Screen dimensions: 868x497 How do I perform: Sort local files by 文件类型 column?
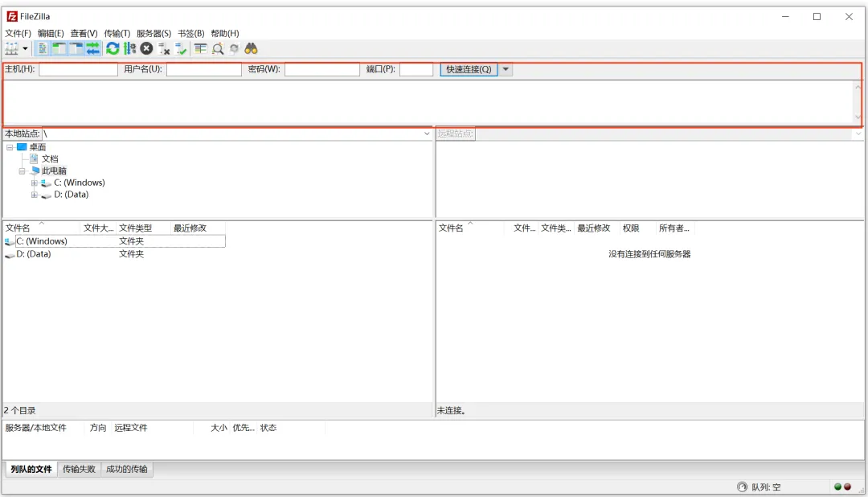(x=143, y=228)
